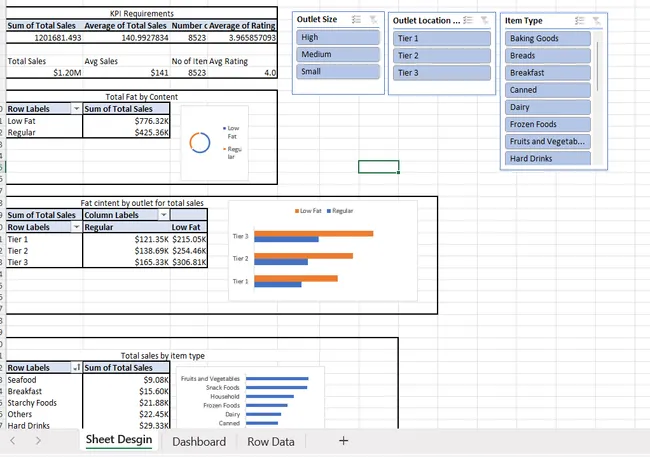Screen dimensions: 650x457
Task: Open Column Labels filter dropdown
Action: click(164, 215)
